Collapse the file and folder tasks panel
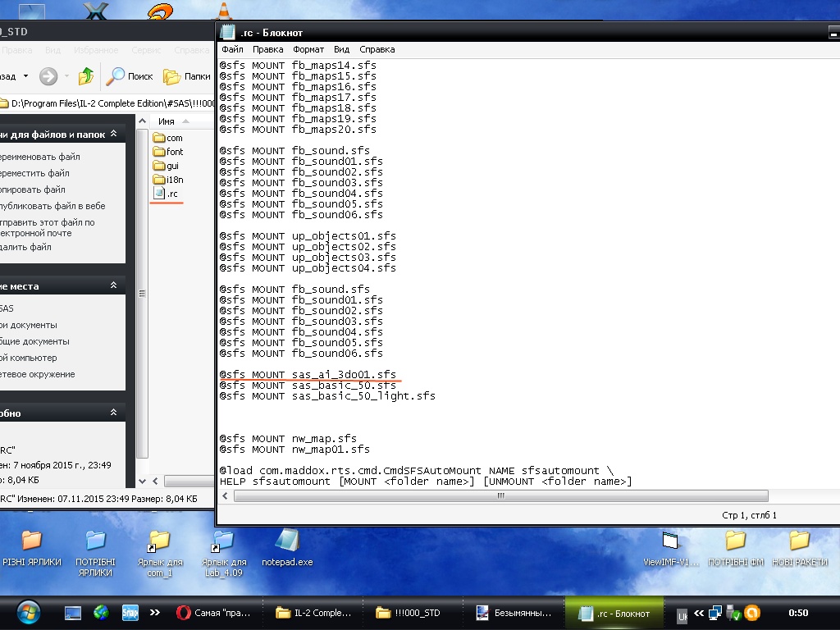The height and width of the screenshot is (630, 840). tap(114, 135)
